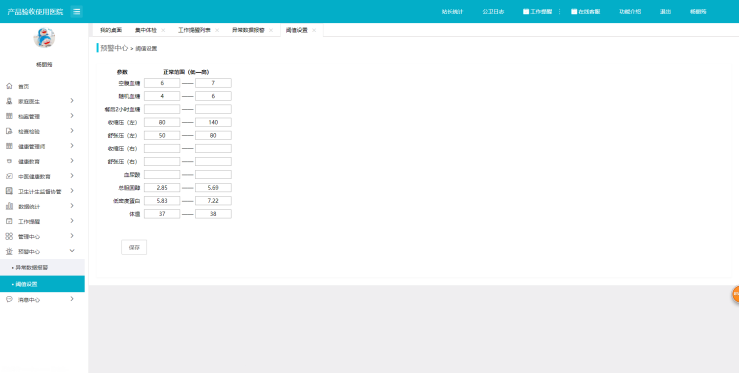Viewport: 740px width, 374px height.
Task: Expand the 管理中心 menu chevron
Action: pos(72,236)
